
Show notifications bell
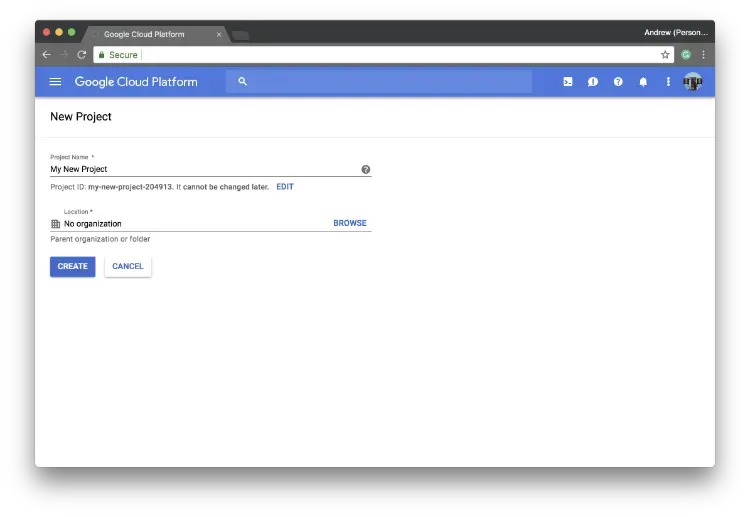coord(643,82)
